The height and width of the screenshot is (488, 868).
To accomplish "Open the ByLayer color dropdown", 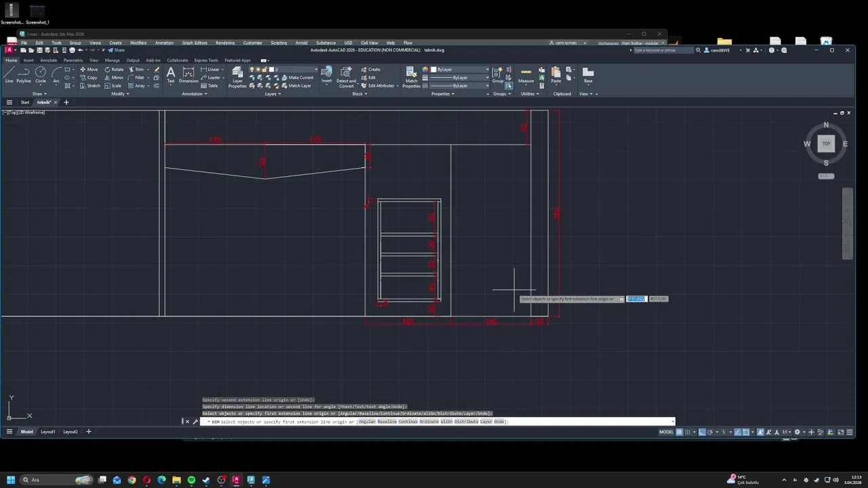I will (459, 69).
